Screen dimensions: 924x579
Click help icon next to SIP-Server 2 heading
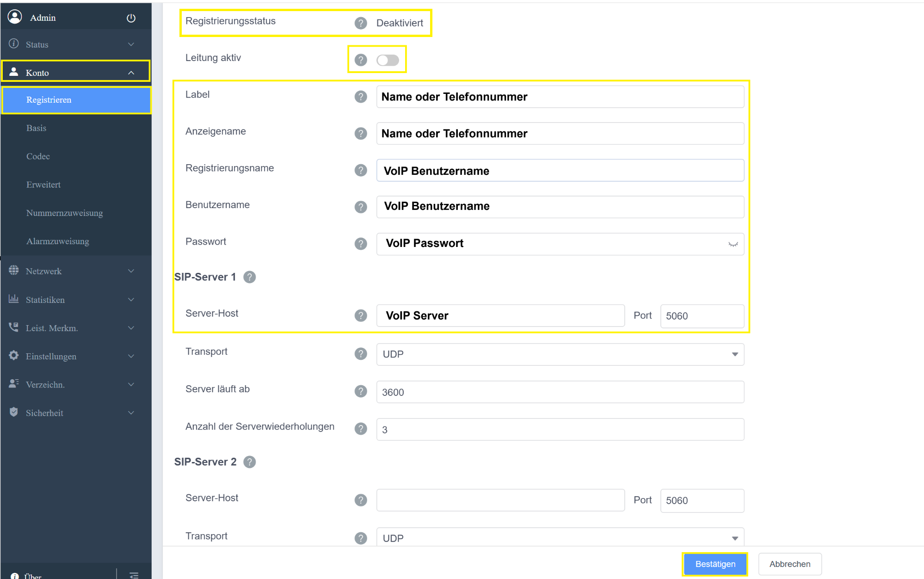pyautogui.click(x=250, y=462)
